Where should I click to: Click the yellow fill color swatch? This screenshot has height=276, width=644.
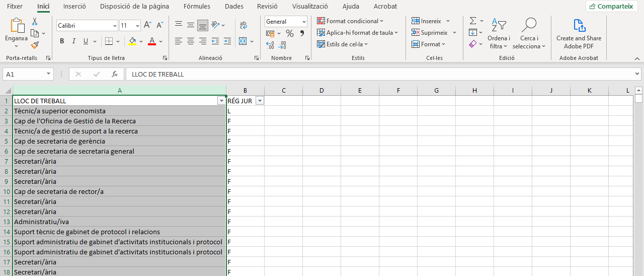tap(132, 41)
